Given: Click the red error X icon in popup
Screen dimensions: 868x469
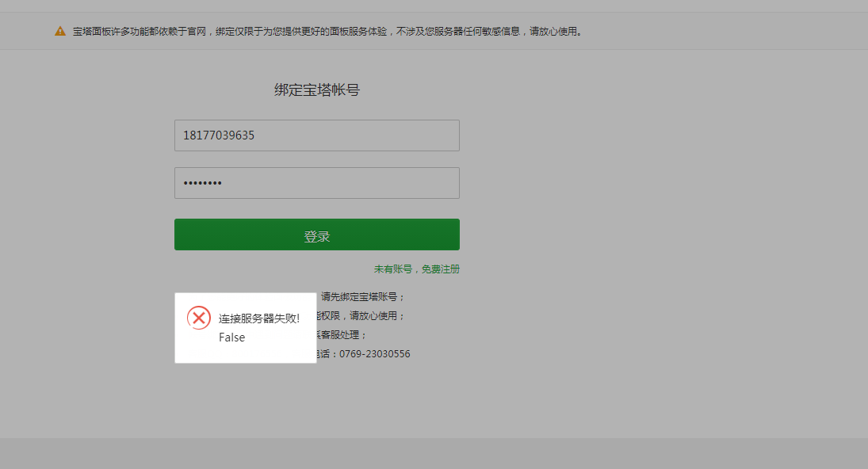Looking at the screenshot, I should click(x=199, y=318).
